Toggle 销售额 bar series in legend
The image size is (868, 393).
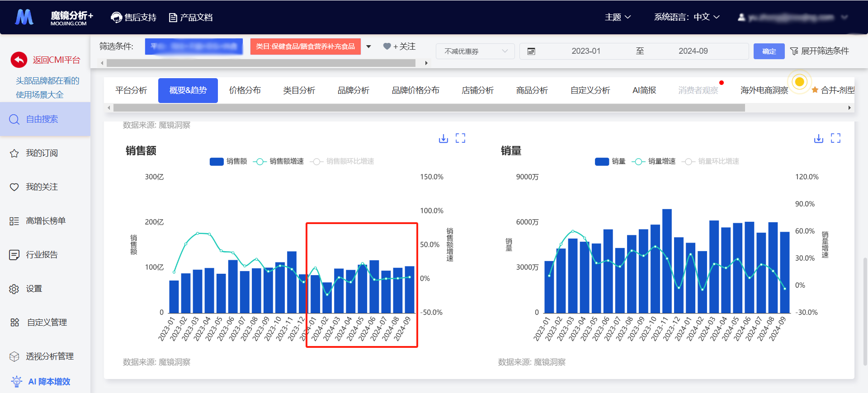(228, 161)
